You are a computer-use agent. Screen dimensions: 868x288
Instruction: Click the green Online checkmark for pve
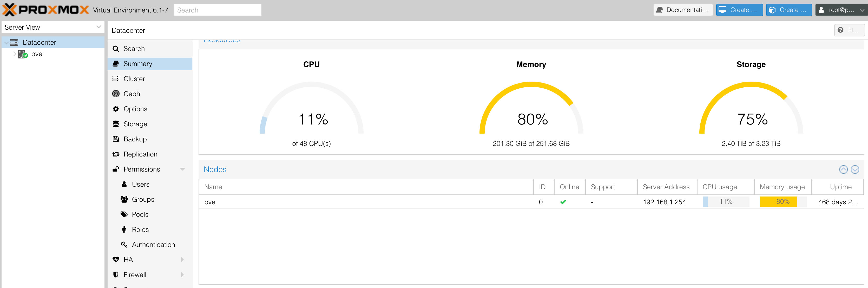[x=563, y=202]
